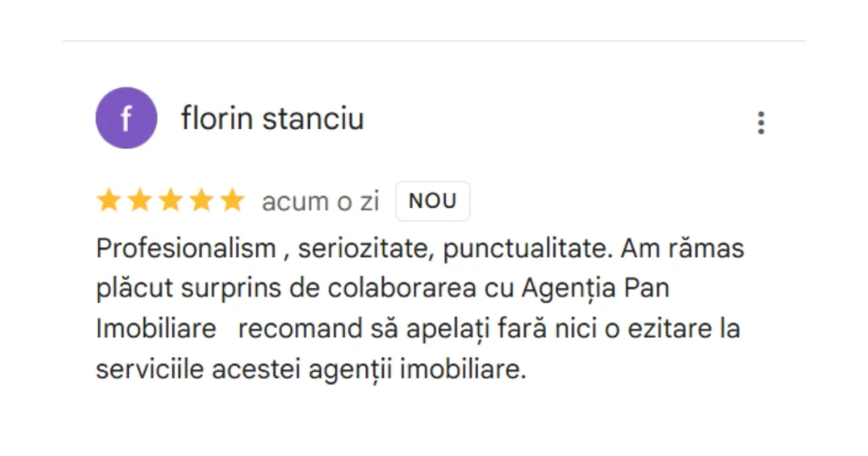Click the NOU badge
This screenshot has height=456, width=868.
point(432,202)
